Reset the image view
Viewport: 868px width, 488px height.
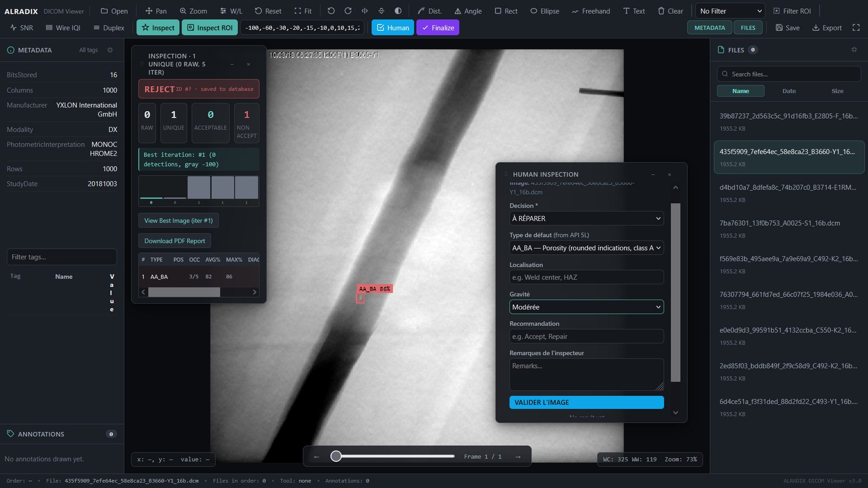click(268, 11)
